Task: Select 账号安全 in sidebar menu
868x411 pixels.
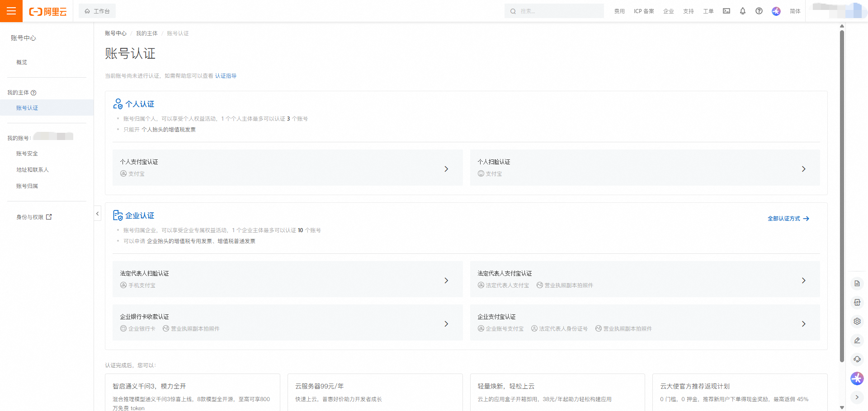Action: click(27, 154)
